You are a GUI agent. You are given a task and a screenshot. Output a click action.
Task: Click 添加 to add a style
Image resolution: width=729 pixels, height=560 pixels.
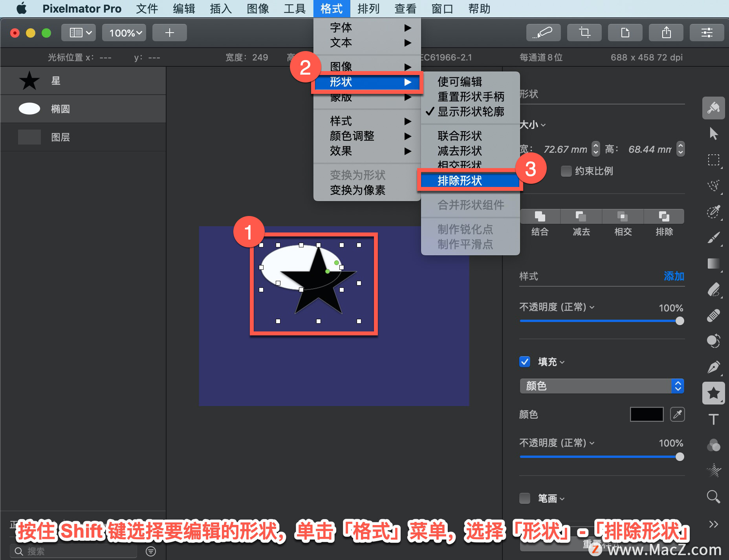tap(674, 276)
